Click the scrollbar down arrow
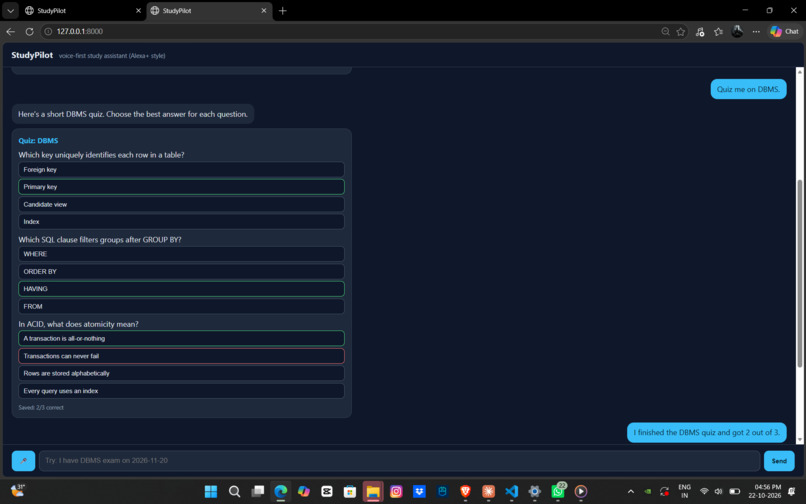 point(799,440)
